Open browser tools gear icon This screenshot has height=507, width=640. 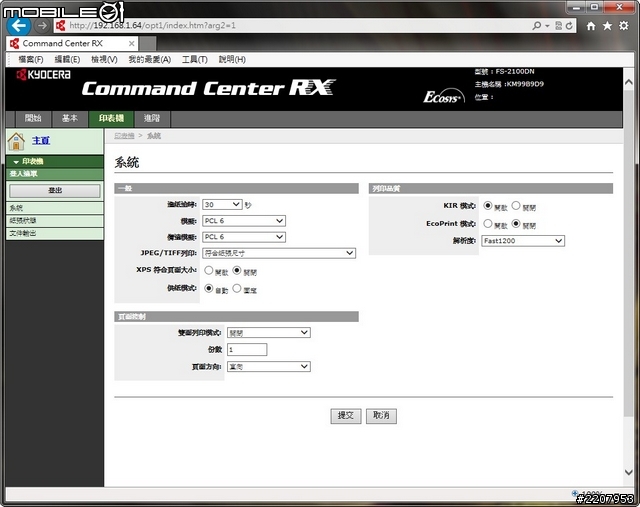[x=624, y=26]
